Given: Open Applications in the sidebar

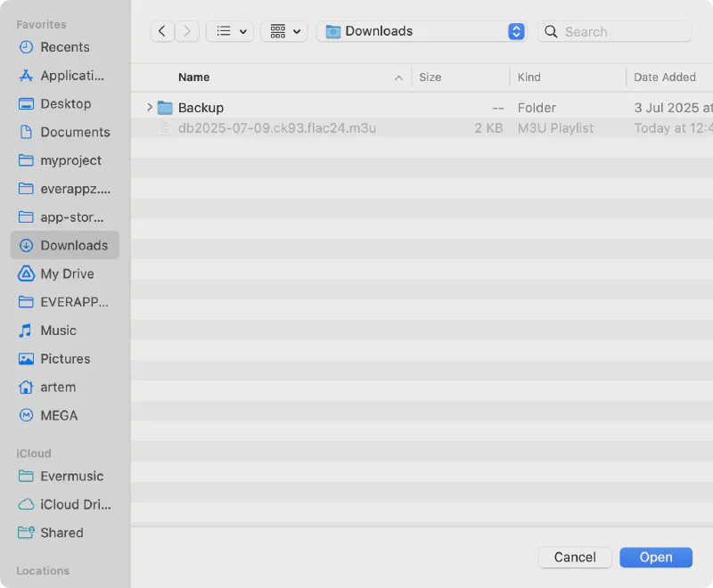Looking at the screenshot, I should point(71,76).
